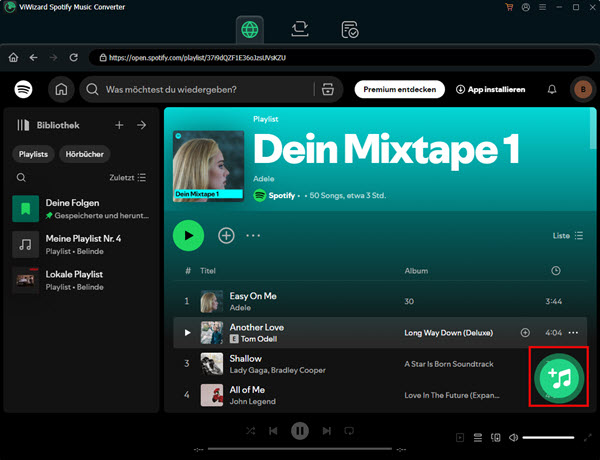Open A Star Is Born Soundtrack album

click(x=449, y=364)
